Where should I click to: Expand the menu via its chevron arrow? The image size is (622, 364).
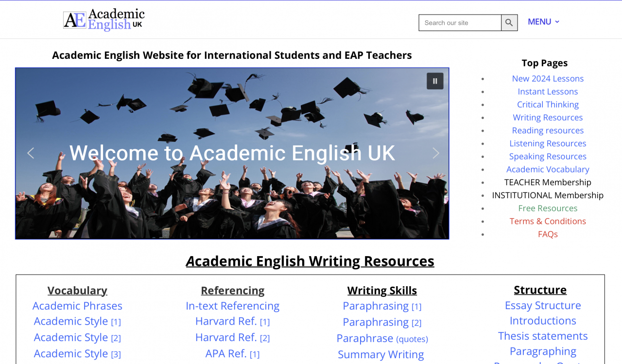coord(557,22)
